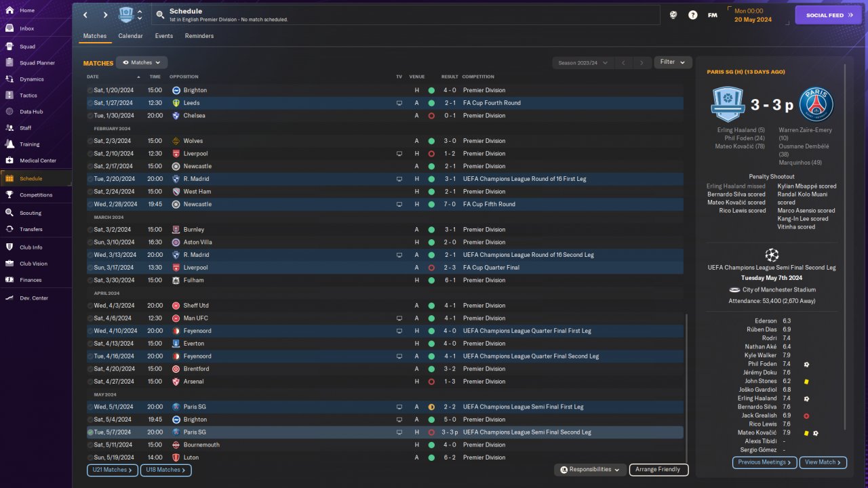868x488 pixels.
Task: Open the Dev. Center sidebar icon
Action: click(x=9, y=298)
